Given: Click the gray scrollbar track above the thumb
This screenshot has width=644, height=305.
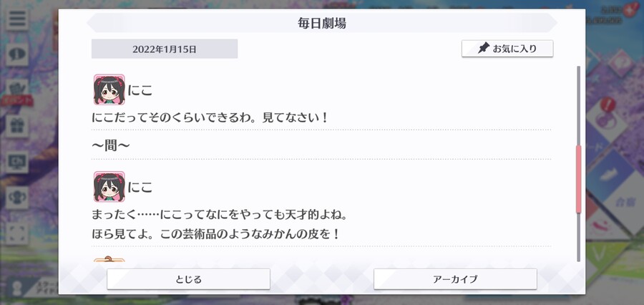Looking at the screenshot, I should tap(579, 105).
